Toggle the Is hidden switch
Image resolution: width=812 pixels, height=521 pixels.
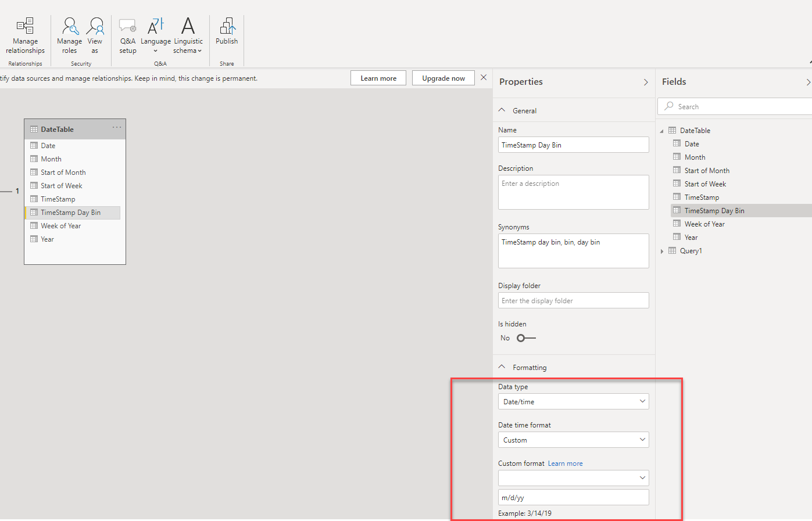tap(526, 338)
